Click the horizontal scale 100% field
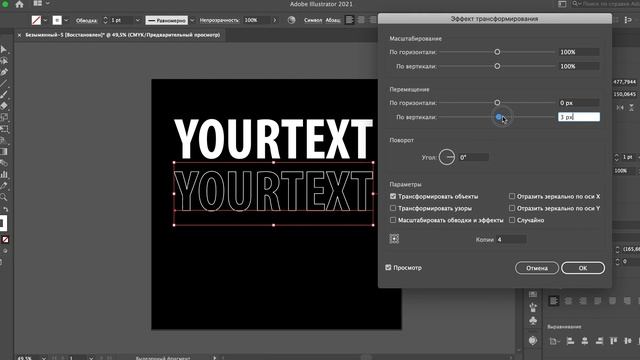640x360 pixels. coord(579,52)
